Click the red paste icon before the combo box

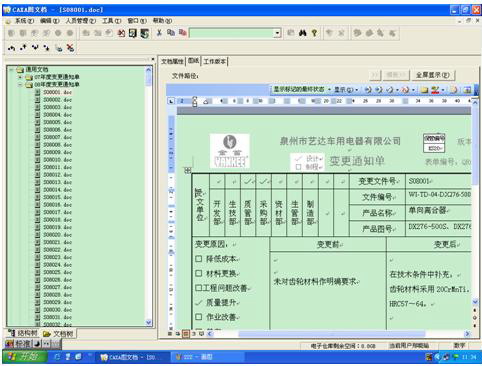click(182, 33)
